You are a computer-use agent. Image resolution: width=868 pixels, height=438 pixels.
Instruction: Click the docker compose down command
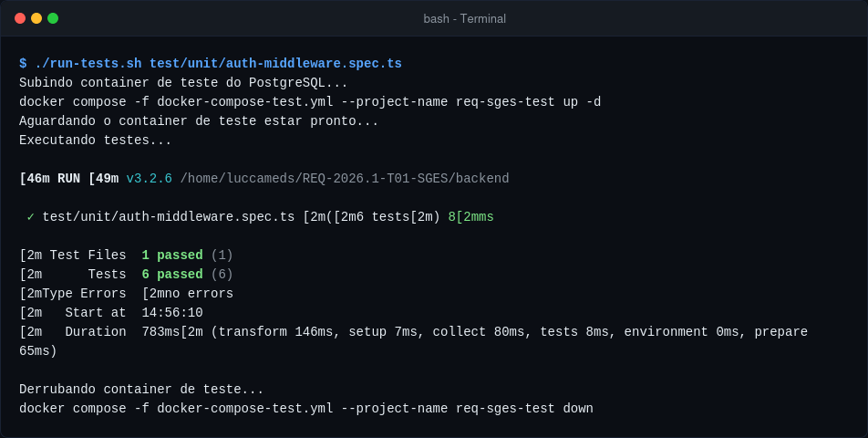(x=306, y=409)
